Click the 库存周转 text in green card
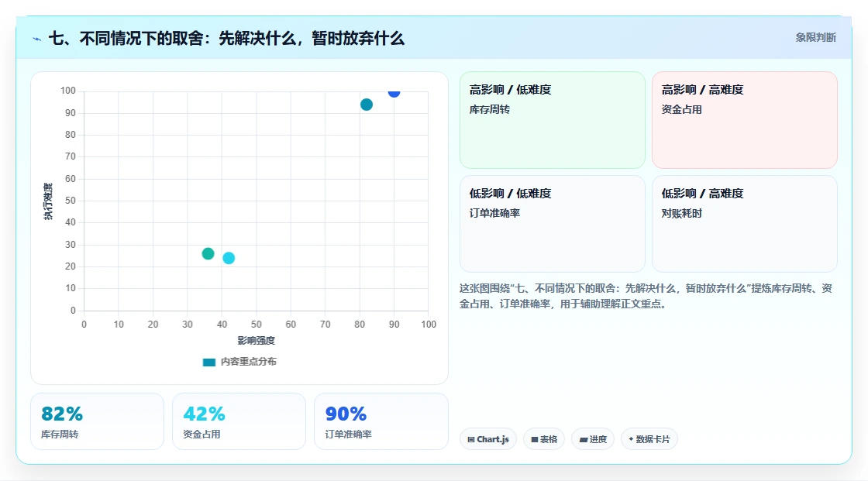 pyautogui.click(x=489, y=109)
